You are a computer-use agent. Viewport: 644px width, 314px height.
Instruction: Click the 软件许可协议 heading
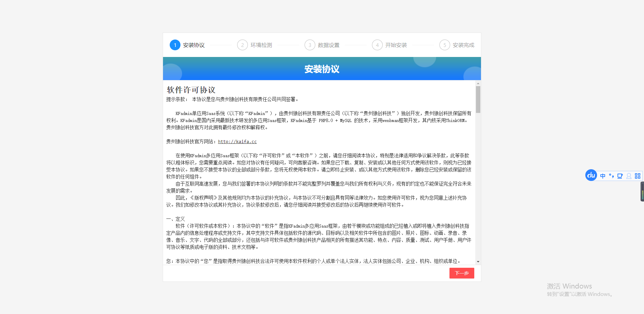pos(191,90)
